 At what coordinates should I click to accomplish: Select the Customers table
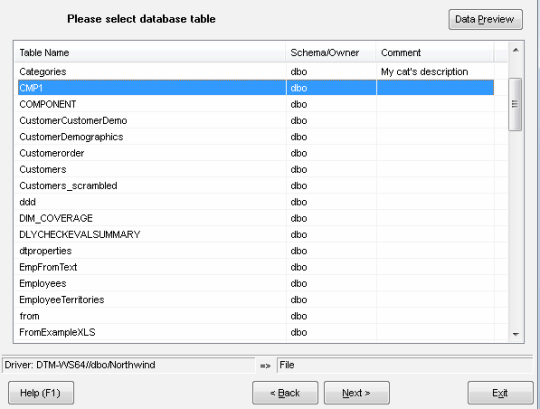pyautogui.click(x=256, y=169)
